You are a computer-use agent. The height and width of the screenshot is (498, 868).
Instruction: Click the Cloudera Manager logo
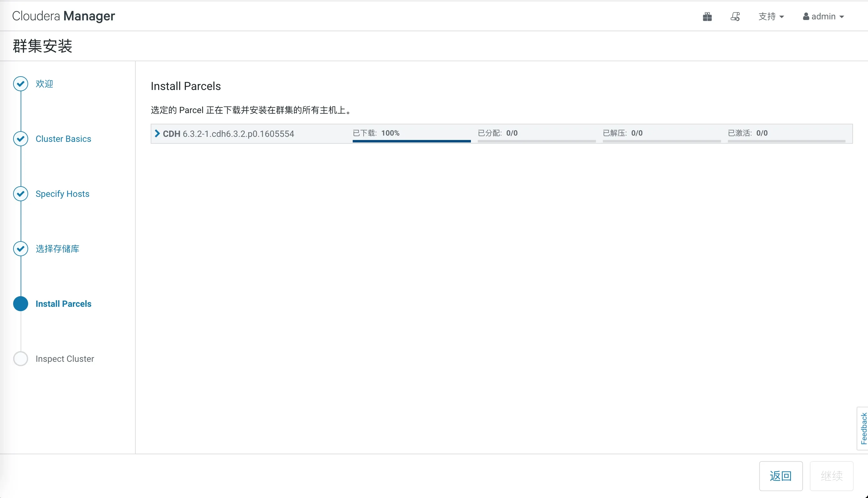[63, 15]
